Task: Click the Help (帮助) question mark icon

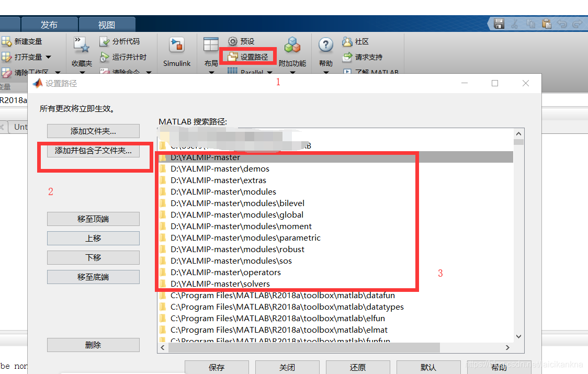Action: (x=326, y=45)
